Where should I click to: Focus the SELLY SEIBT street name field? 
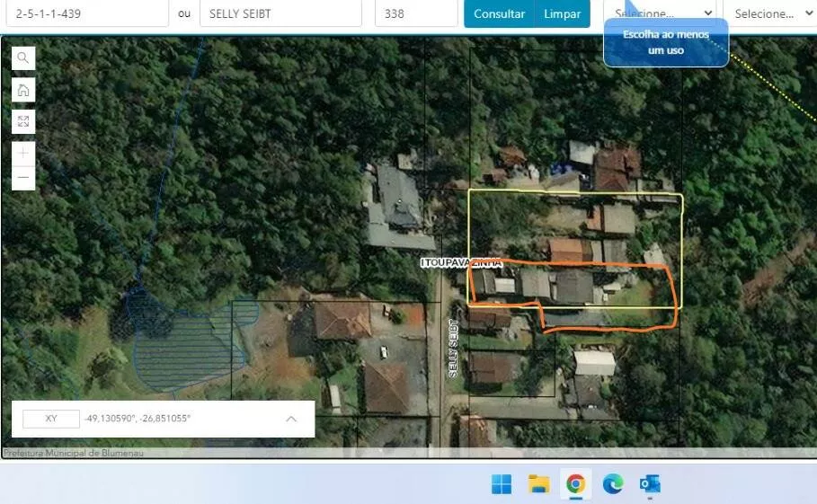[x=280, y=13]
